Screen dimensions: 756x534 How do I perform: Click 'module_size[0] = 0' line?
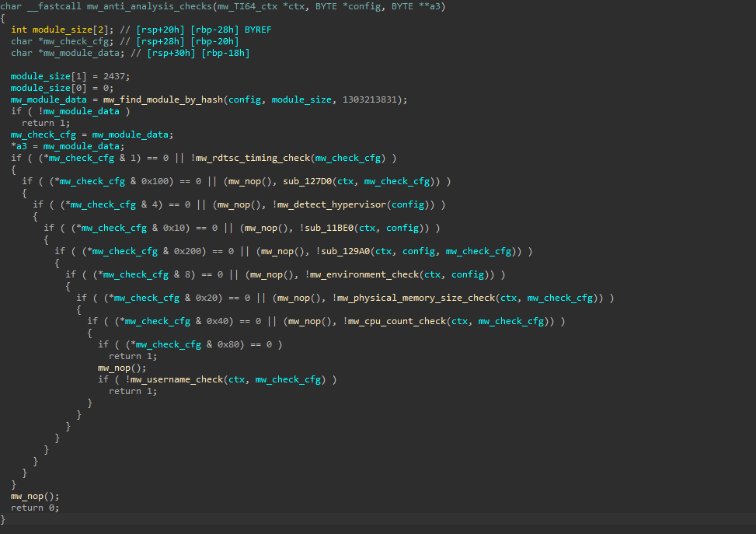click(62, 88)
